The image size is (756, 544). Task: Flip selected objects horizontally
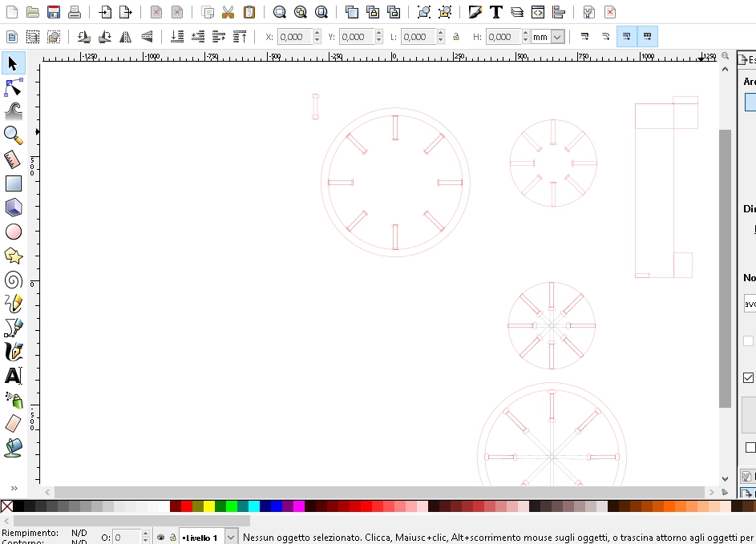(x=125, y=37)
